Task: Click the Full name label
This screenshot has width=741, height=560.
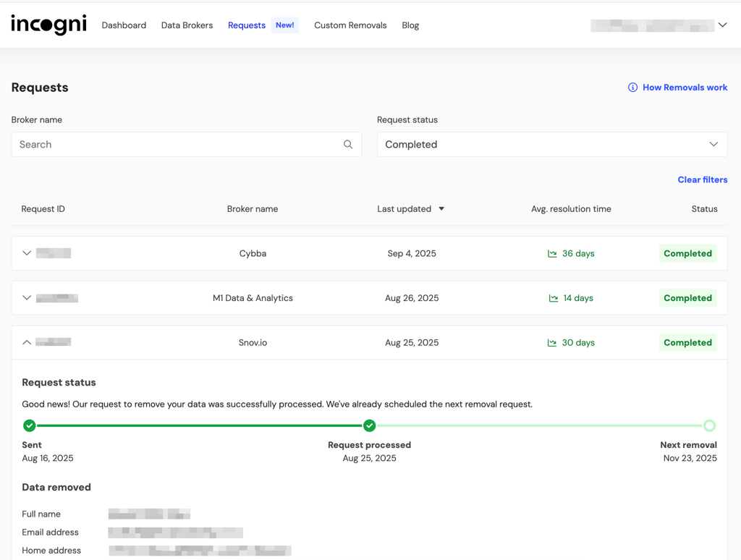Action: (x=41, y=514)
